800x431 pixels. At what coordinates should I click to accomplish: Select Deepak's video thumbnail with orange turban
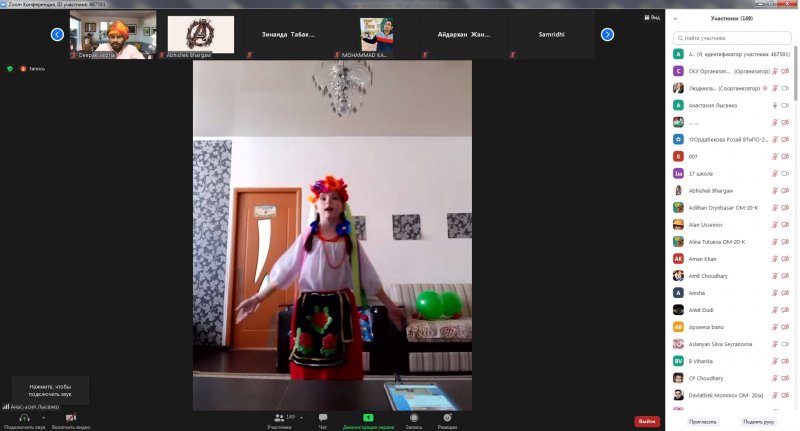click(113, 34)
